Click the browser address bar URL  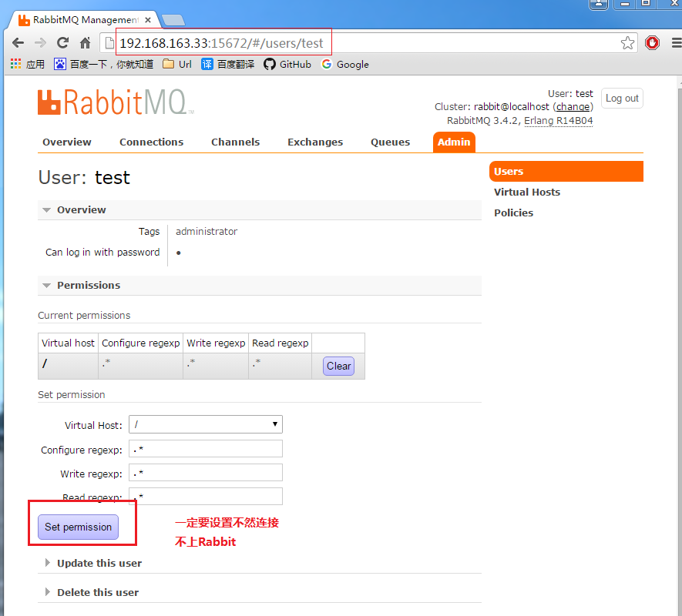point(221,43)
